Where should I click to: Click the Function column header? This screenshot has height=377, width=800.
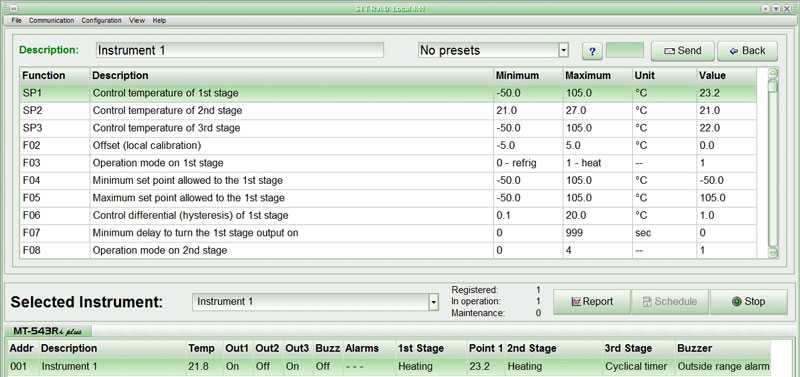point(55,76)
